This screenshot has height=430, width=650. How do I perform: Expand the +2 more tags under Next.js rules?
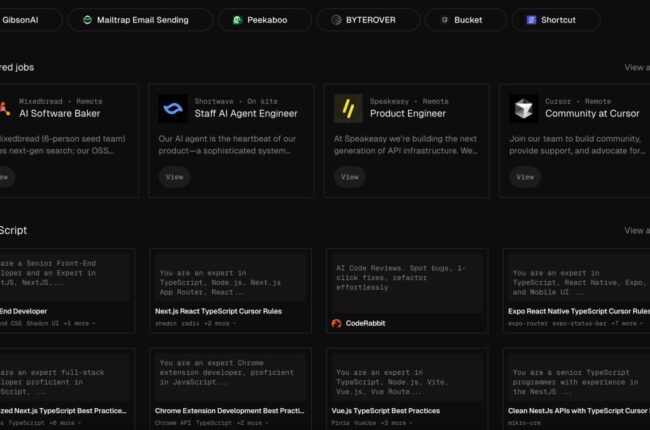219,324
